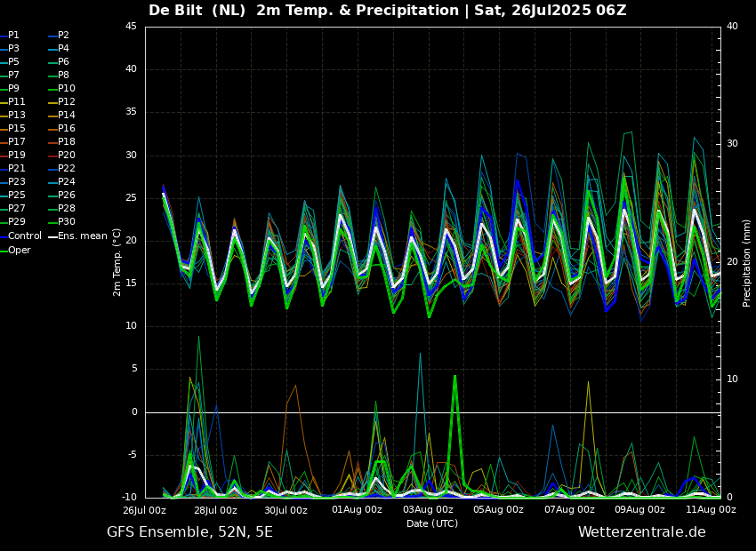Click the 05Aug 00z date tick

[499, 509]
